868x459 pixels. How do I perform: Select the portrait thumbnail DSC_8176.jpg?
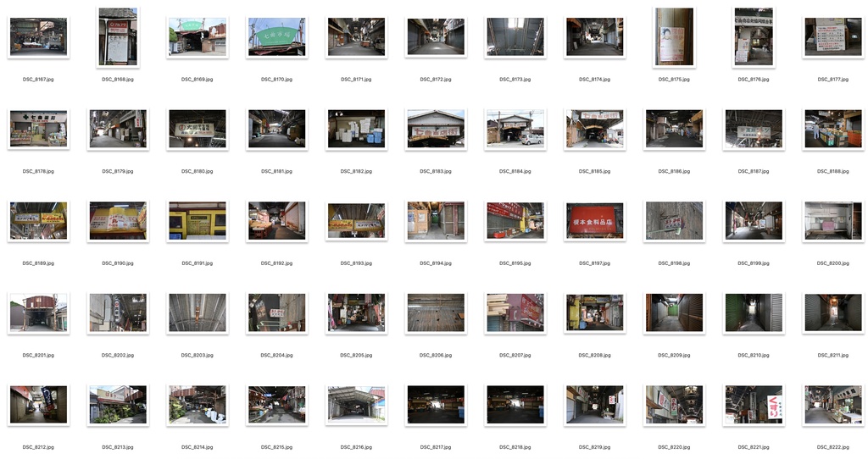coord(754,37)
